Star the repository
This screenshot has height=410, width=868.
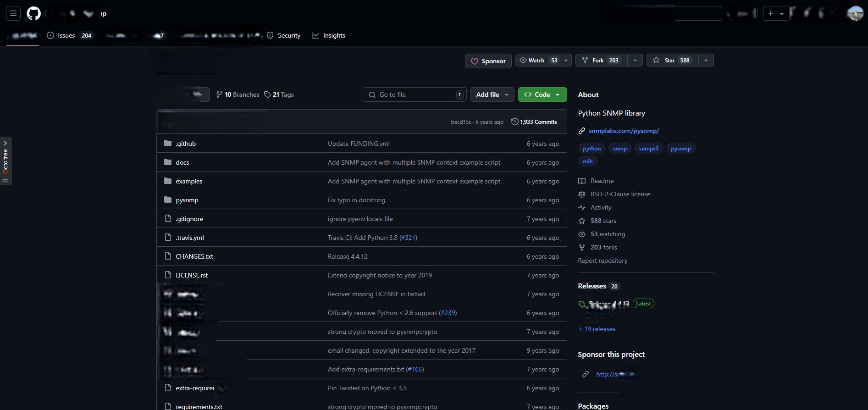click(672, 61)
